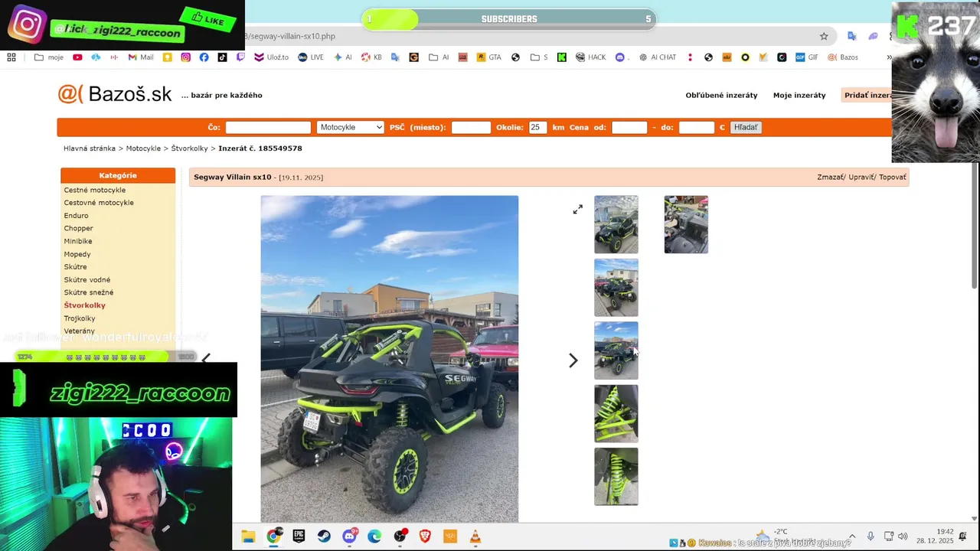
Task: Open Epic Games Launcher from taskbar
Action: 299,536
